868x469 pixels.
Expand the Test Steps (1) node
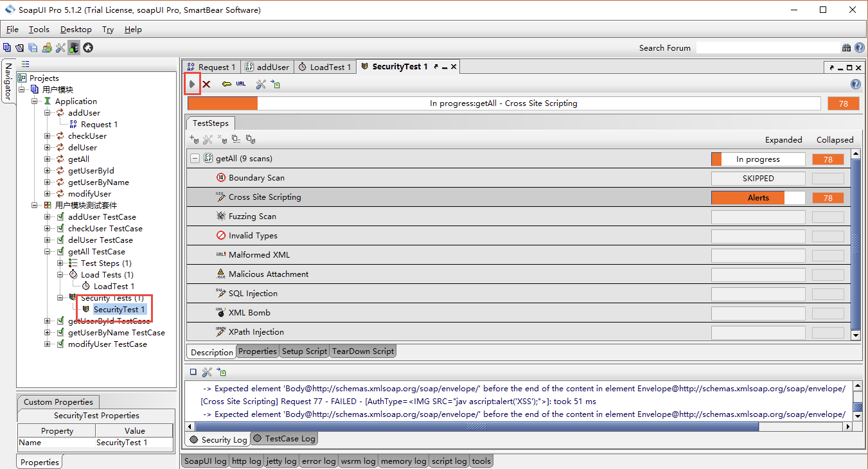[x=60, y=263]
